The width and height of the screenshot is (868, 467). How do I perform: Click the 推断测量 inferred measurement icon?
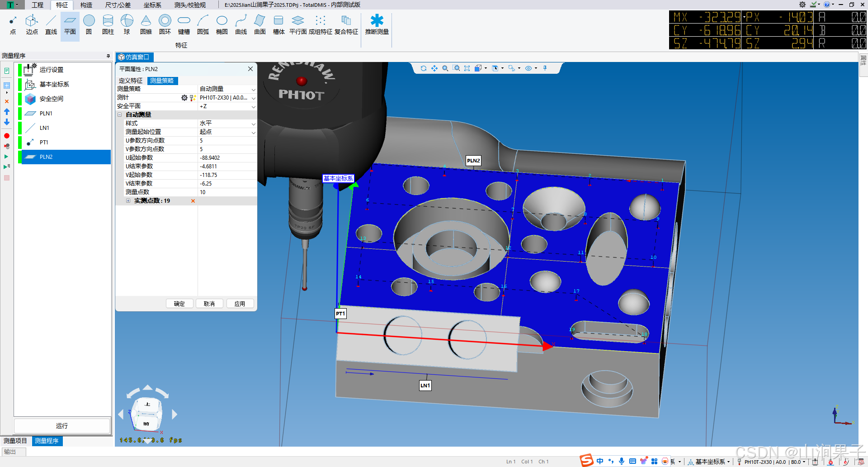tap(377, 20)
